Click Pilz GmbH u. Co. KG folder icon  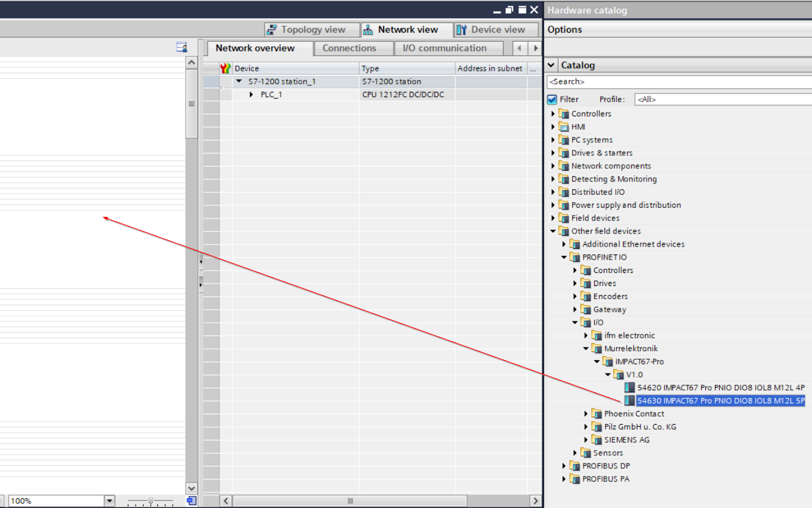(597, 427)
